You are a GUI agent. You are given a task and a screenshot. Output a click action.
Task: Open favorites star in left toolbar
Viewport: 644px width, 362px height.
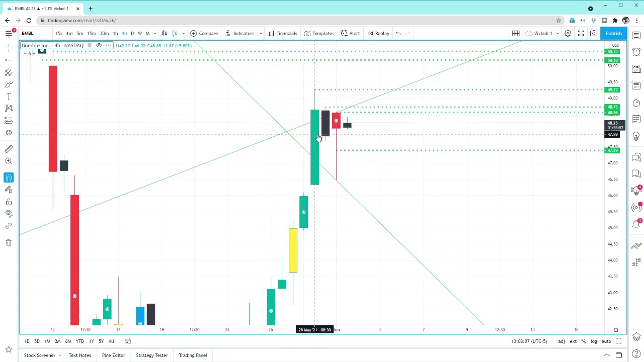point(9,349)
